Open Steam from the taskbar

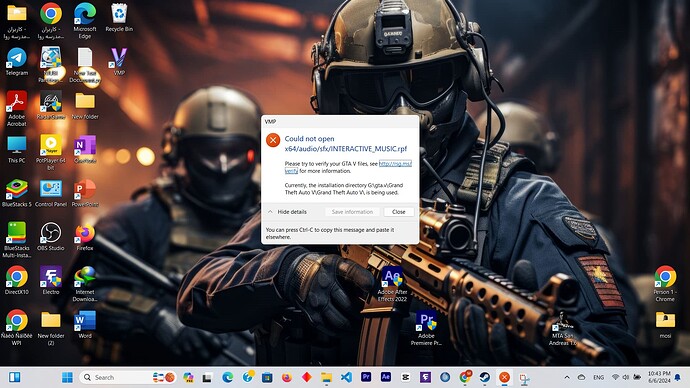(x=484, y=377)
